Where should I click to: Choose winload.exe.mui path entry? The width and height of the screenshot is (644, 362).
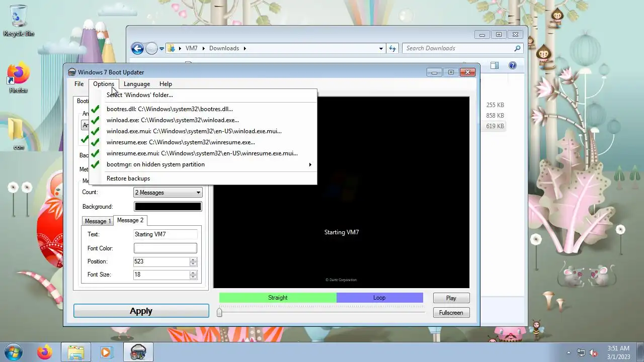203,131
